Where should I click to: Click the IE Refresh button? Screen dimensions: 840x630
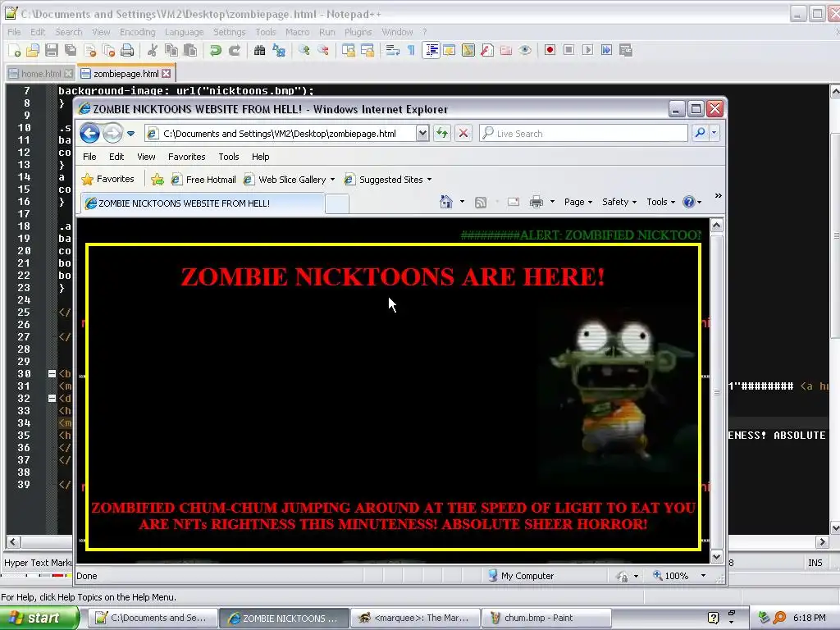442,133
